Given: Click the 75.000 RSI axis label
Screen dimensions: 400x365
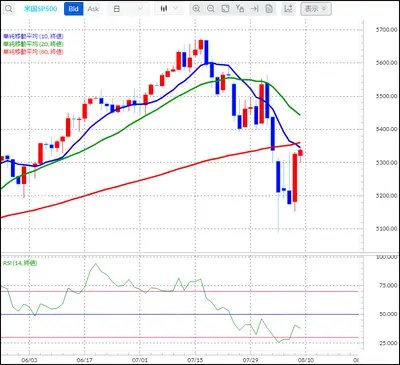Looking at the screenshot, I should pyautogui.click(x=388, y=285).
